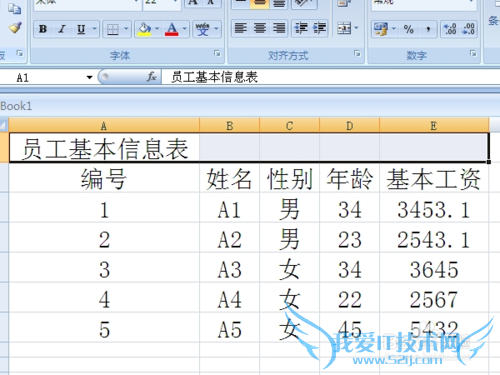Open the 对齐方式 (Alignment) dialog launcher
500x375 pixels.
[x=357, y=53]
